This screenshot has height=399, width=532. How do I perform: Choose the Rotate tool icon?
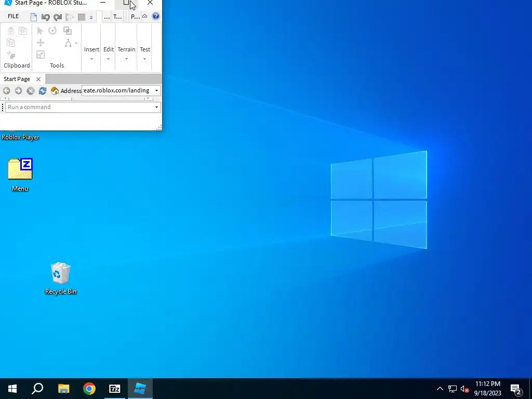click(x=52, y=31)
